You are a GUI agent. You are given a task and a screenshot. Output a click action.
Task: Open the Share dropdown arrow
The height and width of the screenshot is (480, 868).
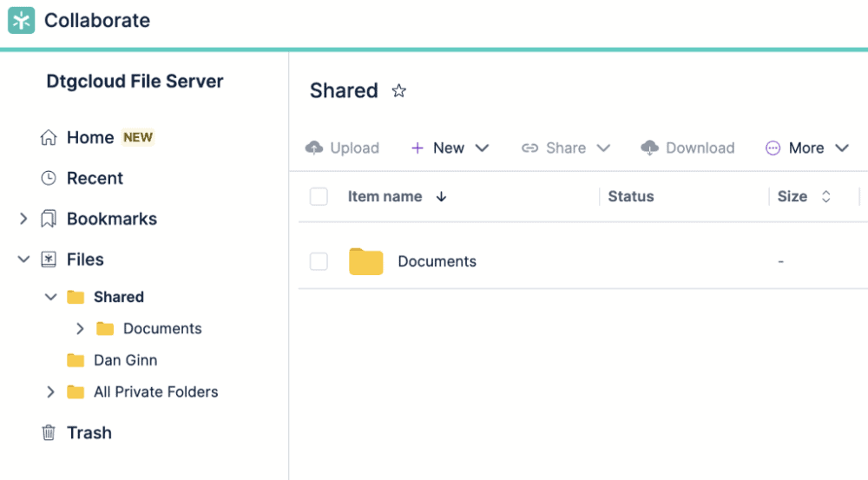point(603,148)
